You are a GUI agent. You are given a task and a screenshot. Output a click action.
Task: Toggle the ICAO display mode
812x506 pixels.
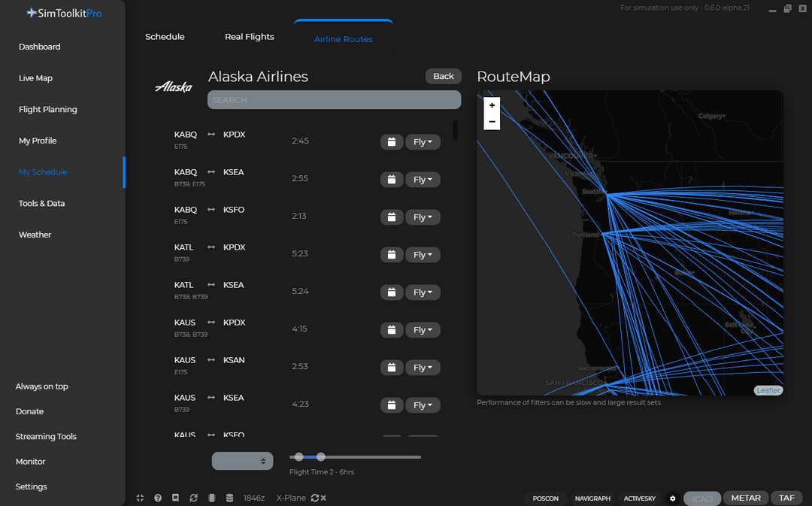coord(701,498)
